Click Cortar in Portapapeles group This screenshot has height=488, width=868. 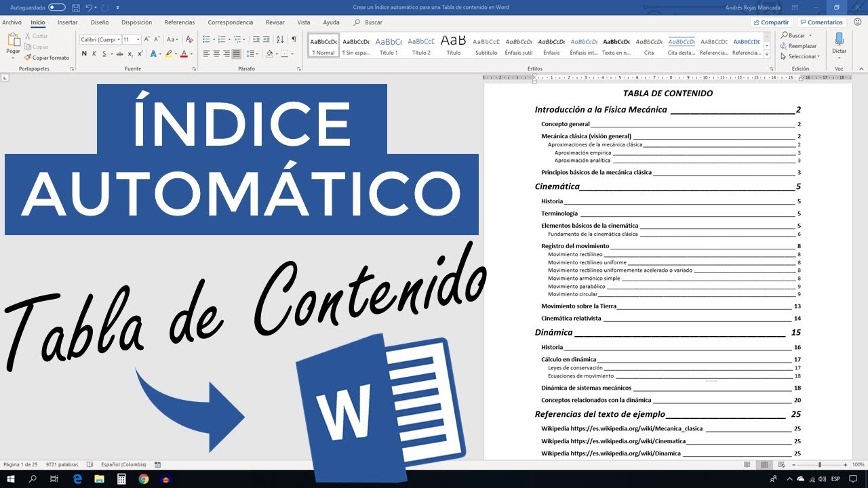point(36,36)
